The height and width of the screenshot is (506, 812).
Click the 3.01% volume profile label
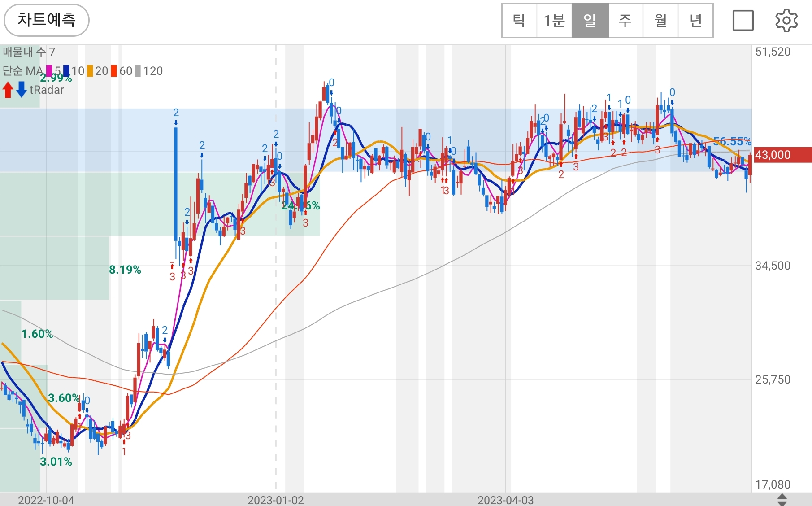pos(56,462)
